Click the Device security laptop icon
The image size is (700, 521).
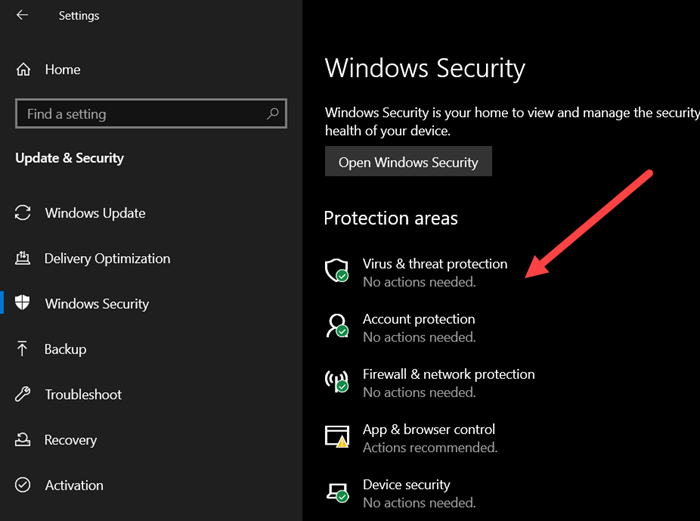tap(337, 491)
